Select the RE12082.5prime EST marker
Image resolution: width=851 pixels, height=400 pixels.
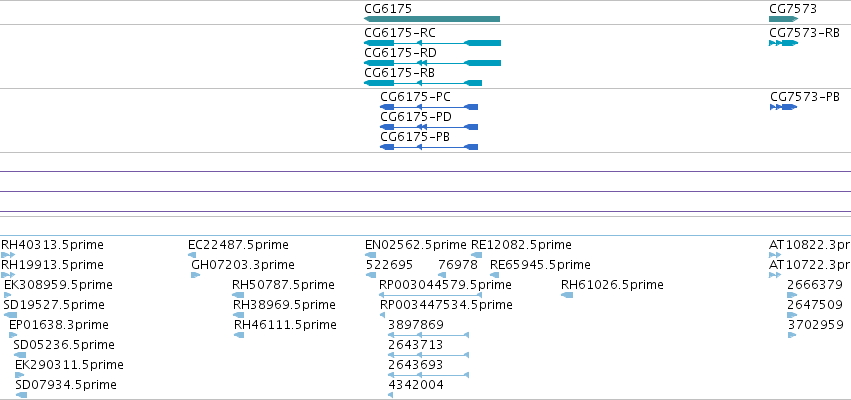[477, 255]
